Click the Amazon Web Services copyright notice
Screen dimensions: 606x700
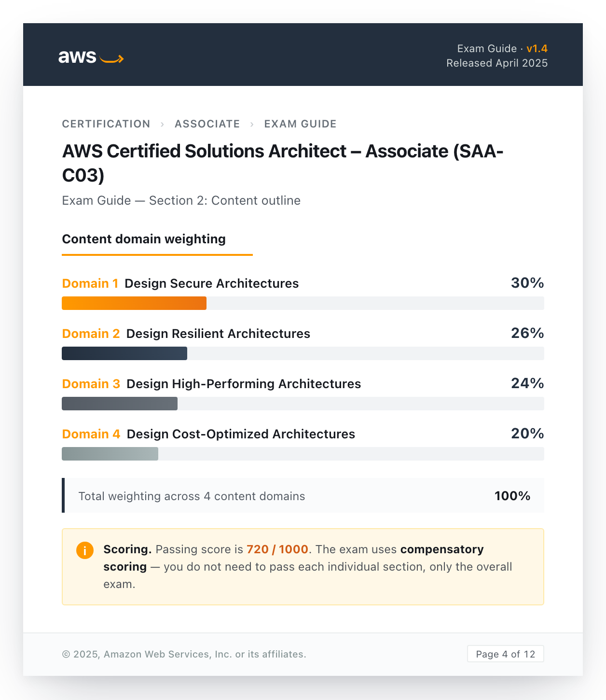[x=184, y=654]
